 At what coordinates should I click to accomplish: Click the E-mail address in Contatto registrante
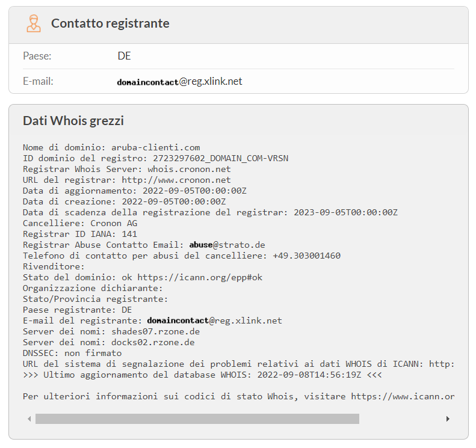tap(179, 81)
